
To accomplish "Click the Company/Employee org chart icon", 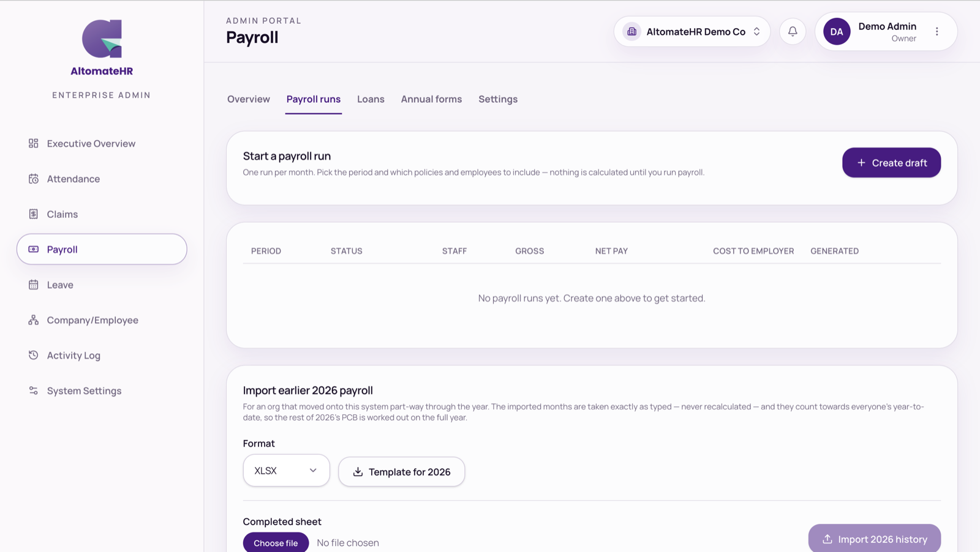I will [34, 320].
